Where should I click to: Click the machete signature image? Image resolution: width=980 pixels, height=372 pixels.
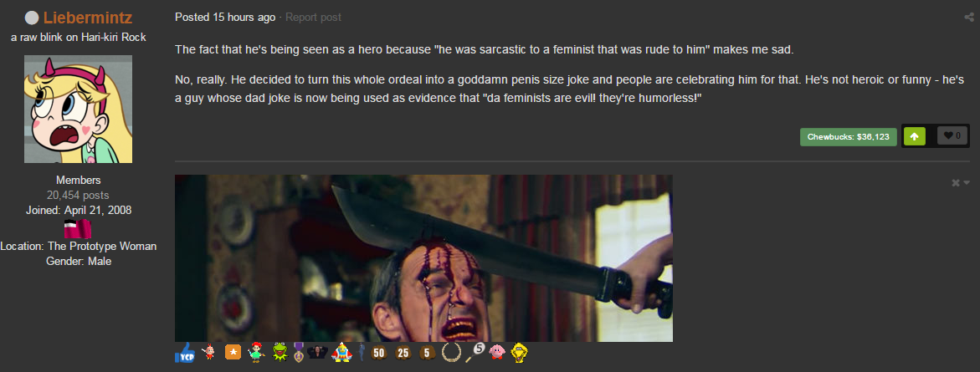[423, 258]
